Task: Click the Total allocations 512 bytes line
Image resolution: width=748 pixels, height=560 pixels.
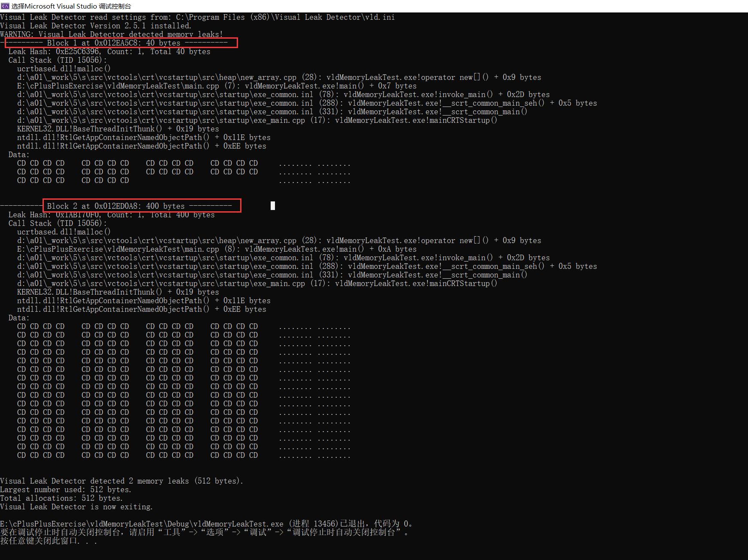Action: click(61, 498)
